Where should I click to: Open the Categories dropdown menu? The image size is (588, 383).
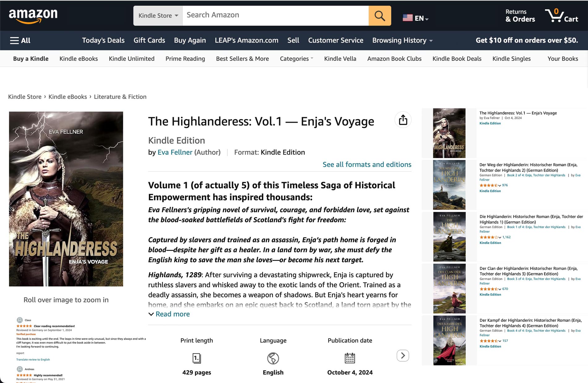click(x=296, y=59)
